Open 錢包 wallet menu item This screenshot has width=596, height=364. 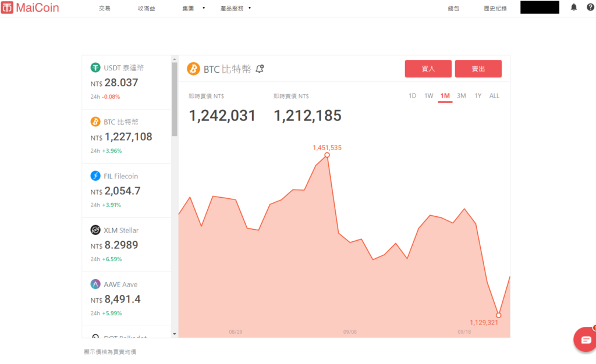453,9
